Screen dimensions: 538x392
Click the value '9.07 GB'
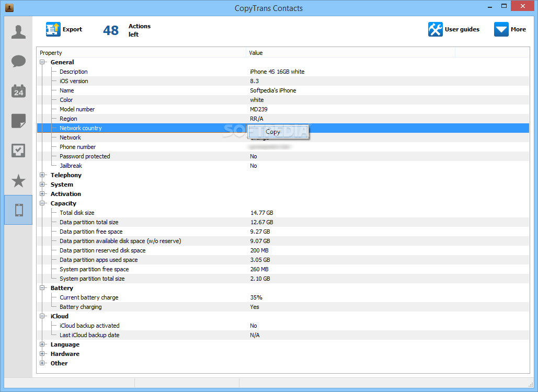[260, 241]
